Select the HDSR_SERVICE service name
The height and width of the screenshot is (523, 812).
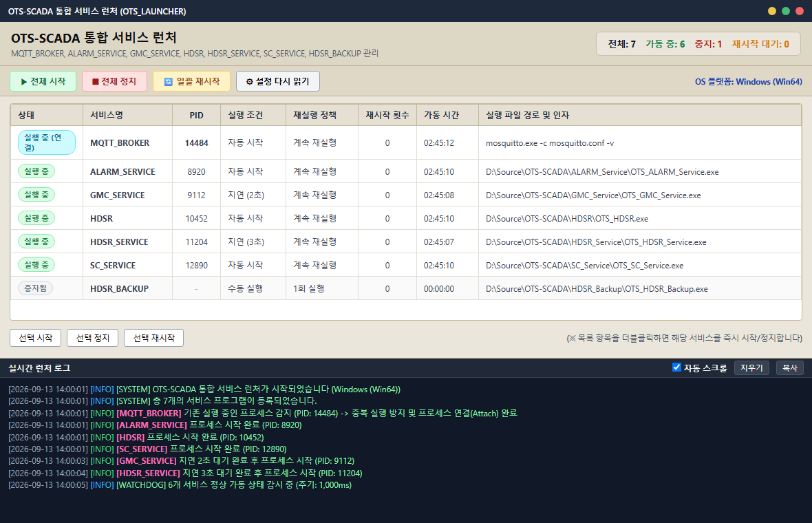[119, 242]
